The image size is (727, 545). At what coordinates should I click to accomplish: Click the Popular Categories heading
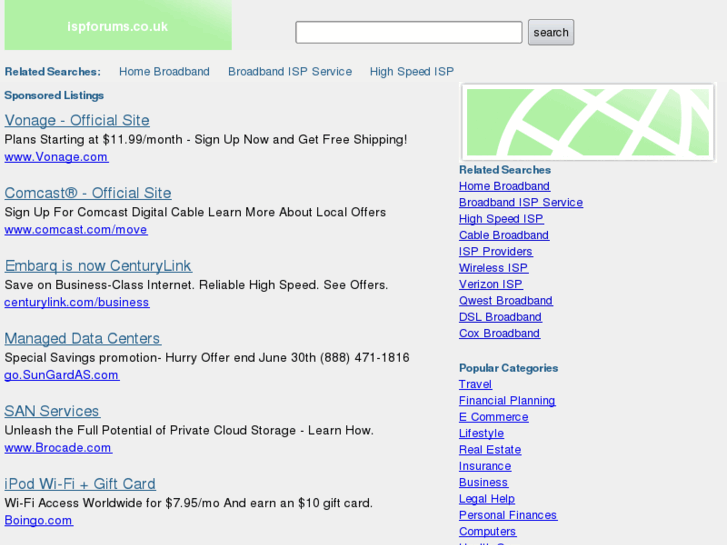click(509, 368)
